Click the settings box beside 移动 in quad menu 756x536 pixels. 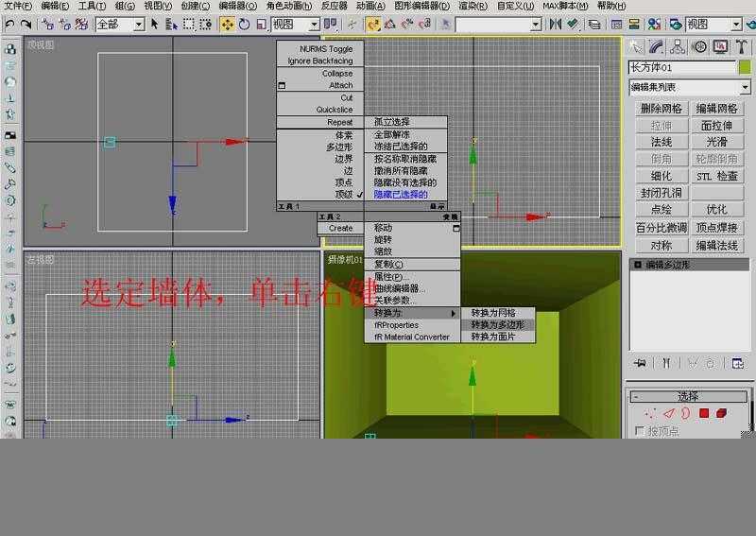pos(456,228)
